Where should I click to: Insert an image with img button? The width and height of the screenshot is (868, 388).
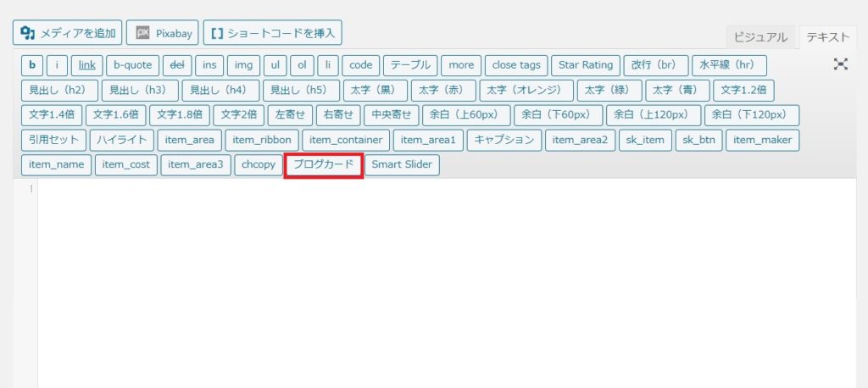(x=243, y=65)
